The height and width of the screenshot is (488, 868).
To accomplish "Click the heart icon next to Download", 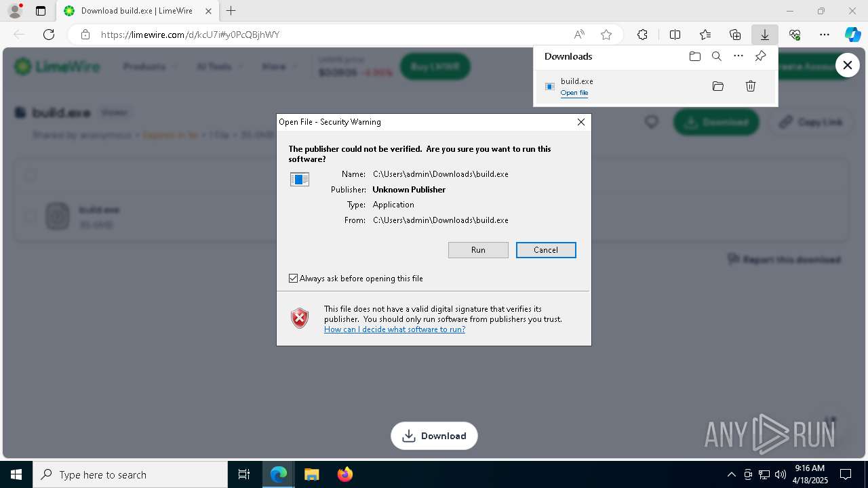I will click(652, 122).
